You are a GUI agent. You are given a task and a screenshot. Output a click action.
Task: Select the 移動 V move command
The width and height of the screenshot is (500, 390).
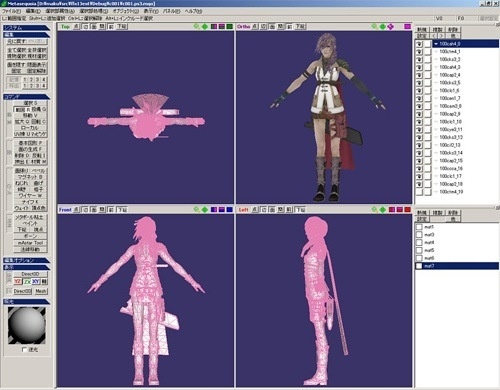tap(30, 115)
